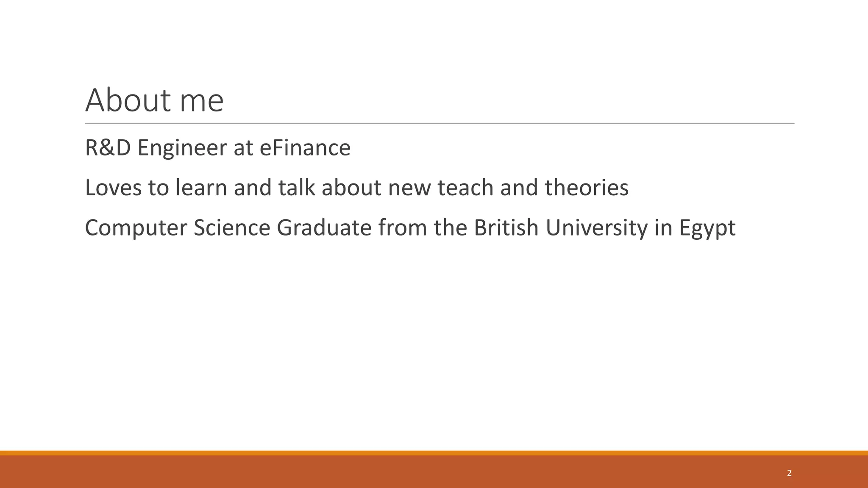Click the dark rust-colored footer band
The image size is (868, 488).
coord(434,472)
